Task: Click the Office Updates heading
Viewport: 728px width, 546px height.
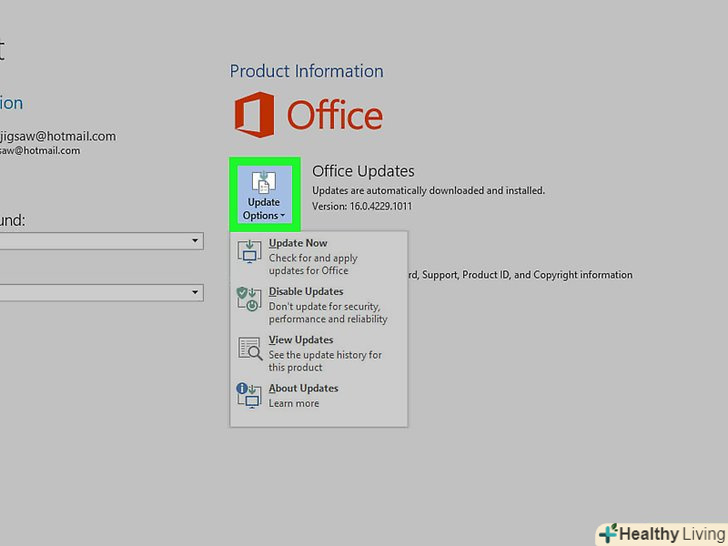Action: [363, 171]
